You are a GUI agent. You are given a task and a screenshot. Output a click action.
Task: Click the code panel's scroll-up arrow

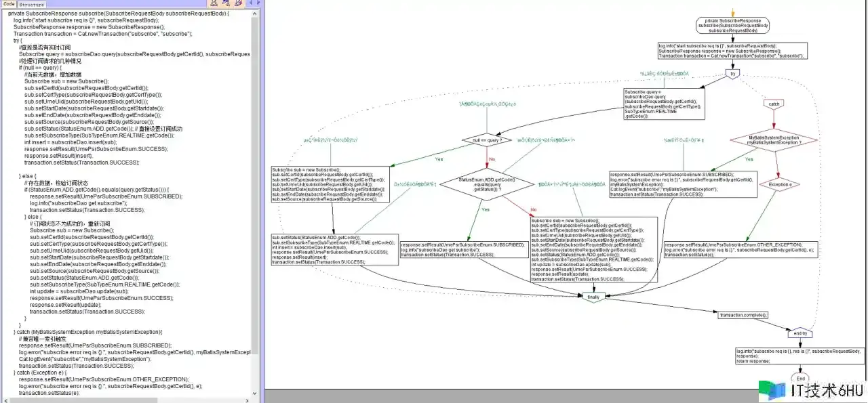256,12
